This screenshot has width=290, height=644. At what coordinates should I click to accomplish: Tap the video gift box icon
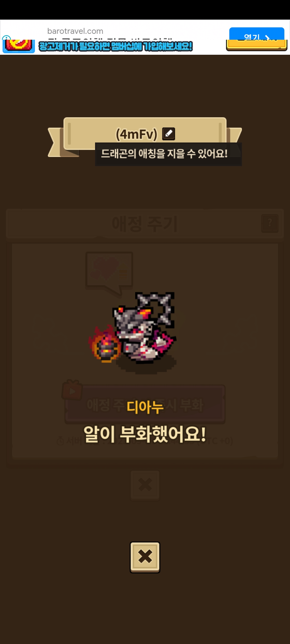coord(72,390)
